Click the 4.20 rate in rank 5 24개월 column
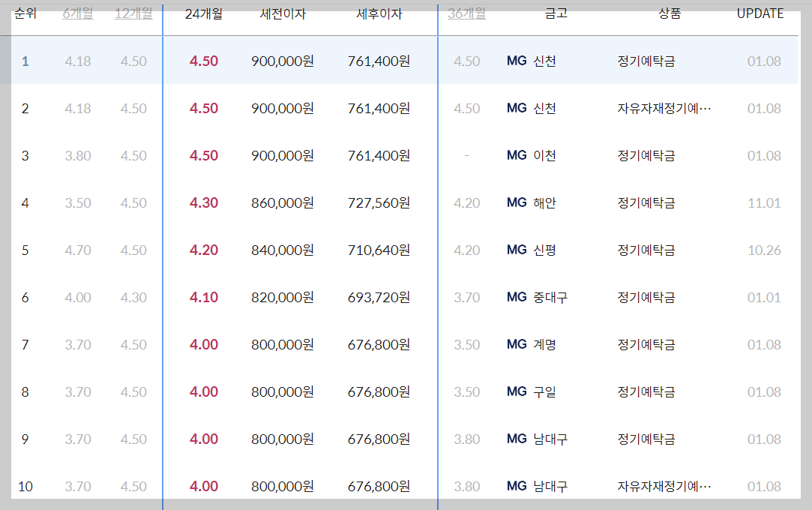The height and width of the screenshot is (510, 812). tap(203, 250)
